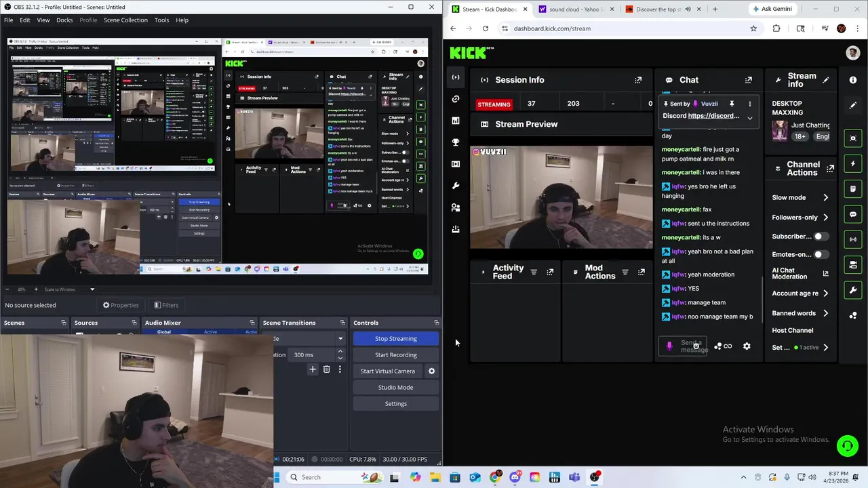Open the Scene Collection menu
Screen dimensions: 868x488
click(x=125, y=20)
